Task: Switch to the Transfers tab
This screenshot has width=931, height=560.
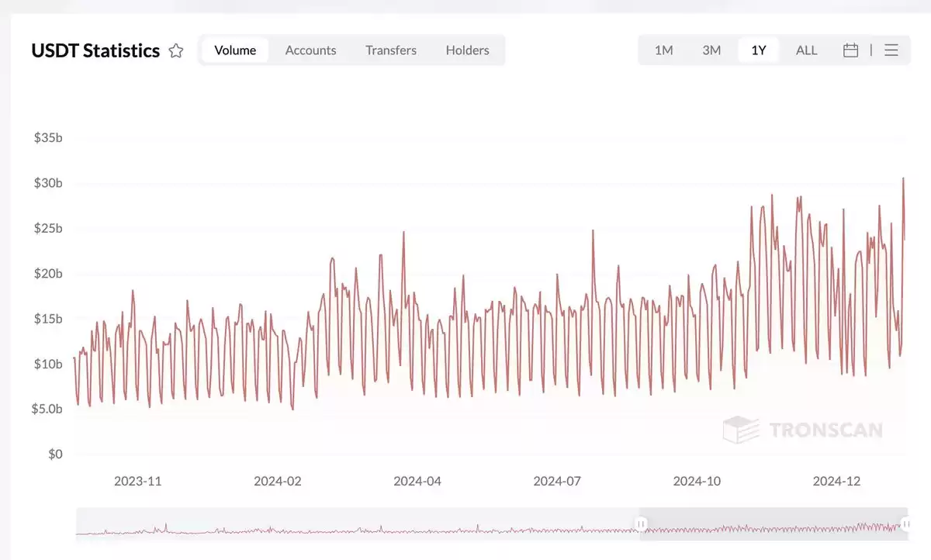Action: tap(391, 50)
